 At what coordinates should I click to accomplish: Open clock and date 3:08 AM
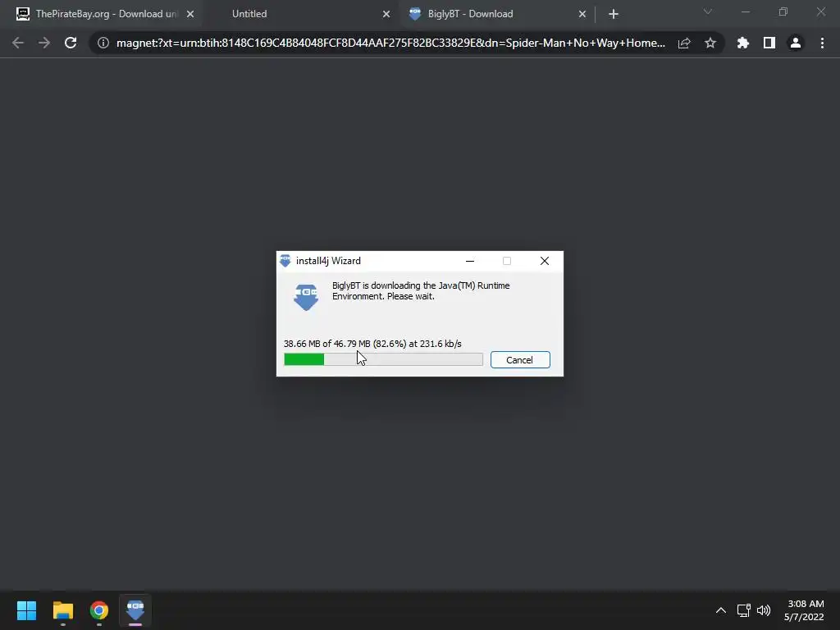[804, 610]
